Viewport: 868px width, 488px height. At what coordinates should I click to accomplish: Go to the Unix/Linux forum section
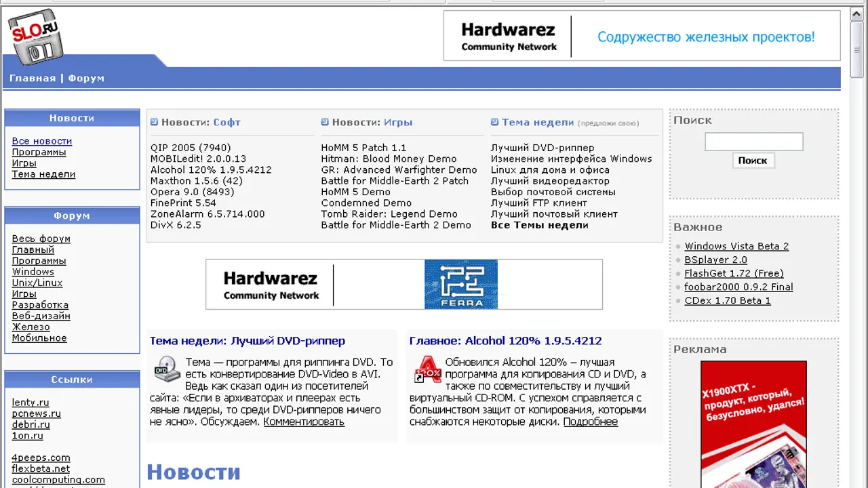37,283
